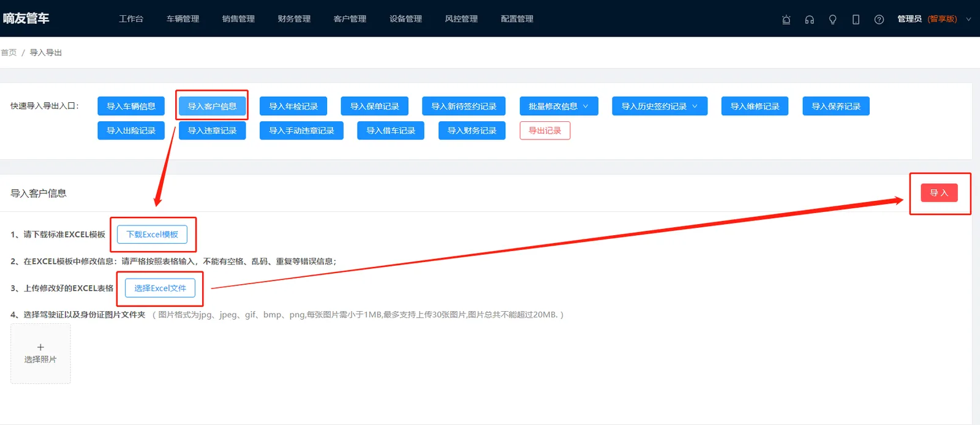The width and height of the screenshot is (980, 425).
Task: Click the 导入导出 breadcrumb
Action: pyautogui.click(x=46, y=53)
